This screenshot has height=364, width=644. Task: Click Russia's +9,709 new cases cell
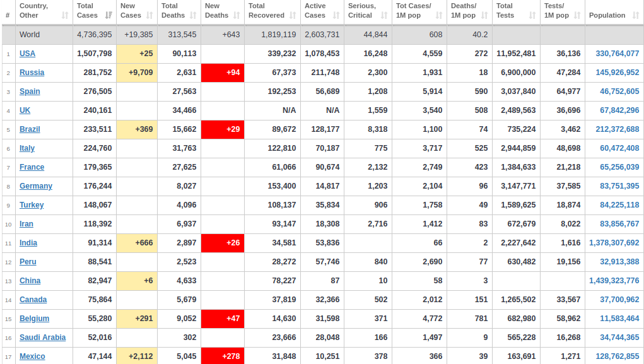pyautogui.click(x=137, y=73)
